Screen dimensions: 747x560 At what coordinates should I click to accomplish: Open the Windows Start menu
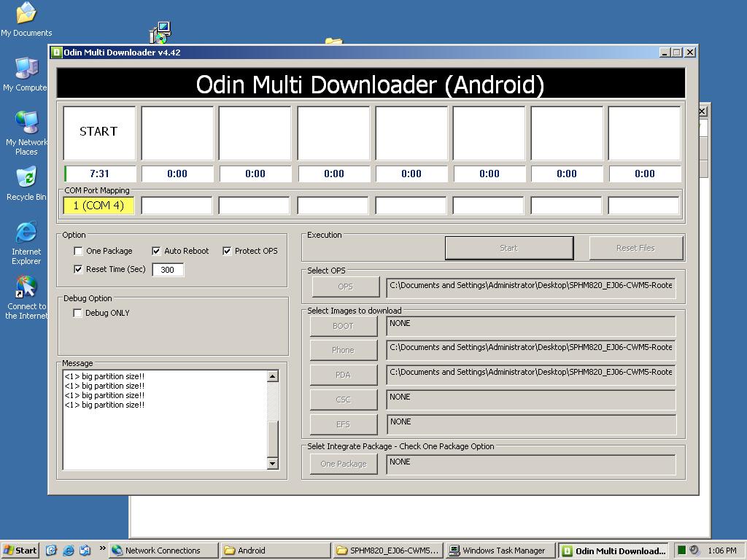click(x=20, y=551)
